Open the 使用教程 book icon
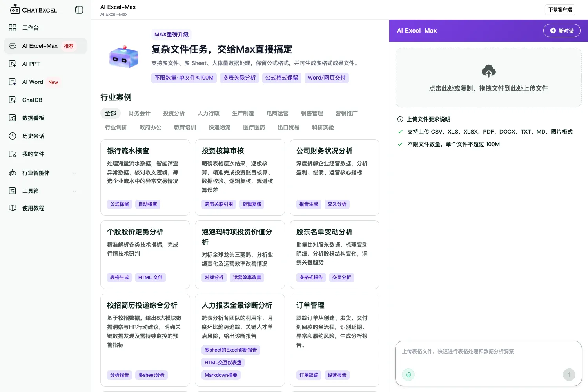Image resolution: width=588 pixels, height=392 pixels. pyautogui.click(x=13, y=208)
